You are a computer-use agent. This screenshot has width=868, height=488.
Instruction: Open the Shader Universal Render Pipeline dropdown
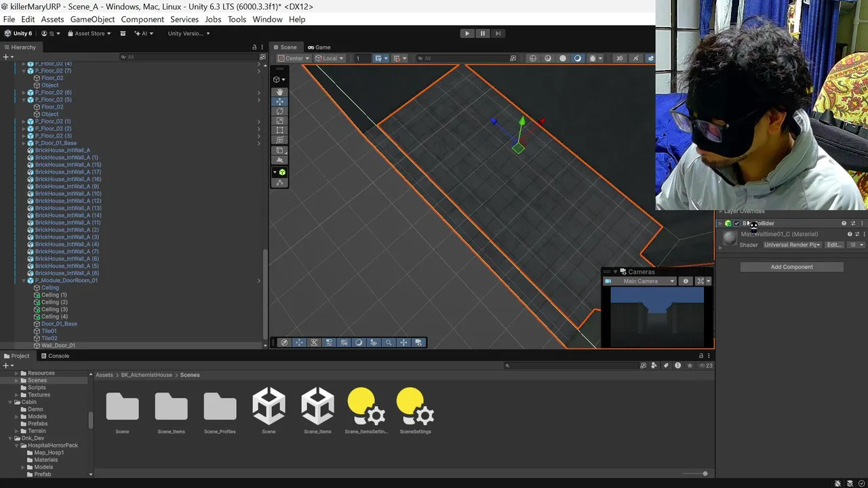[792, 245]
